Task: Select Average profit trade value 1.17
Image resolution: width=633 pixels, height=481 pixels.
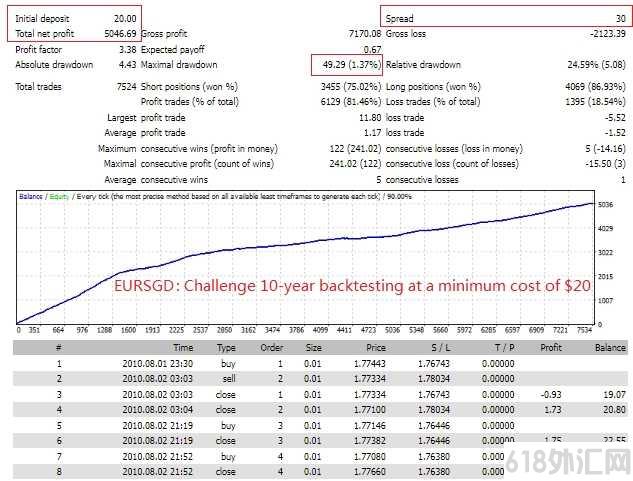Action: pos(373,132)
